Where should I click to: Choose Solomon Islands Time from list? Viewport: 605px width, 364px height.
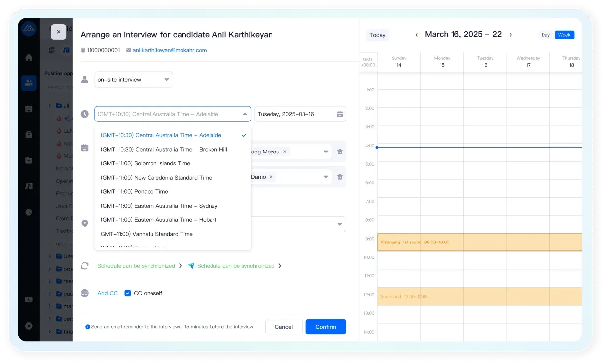[x=145, y=163]
